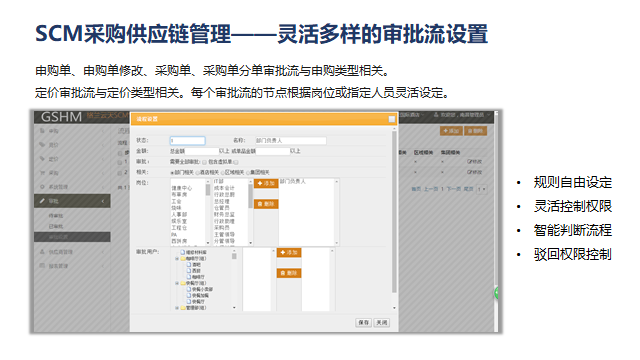Screen dimensions: 640x360
Task: Click the 删除 trash button beside the 岗位 list
Action: (x=266, y=204)
